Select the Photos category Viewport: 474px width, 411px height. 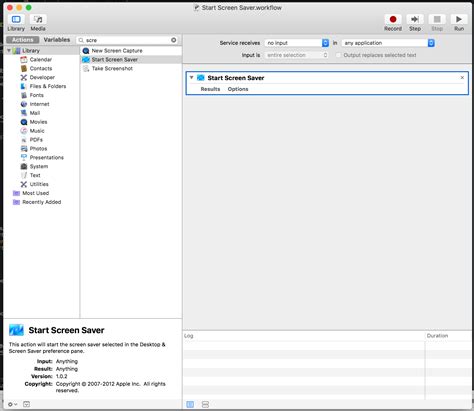pyautogui.click(x=38, y=149)
